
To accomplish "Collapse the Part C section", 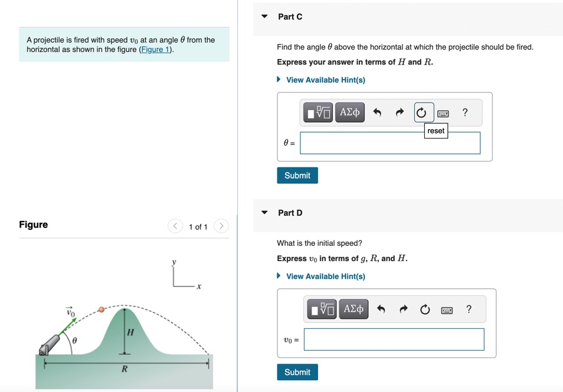I will [264, 17].
